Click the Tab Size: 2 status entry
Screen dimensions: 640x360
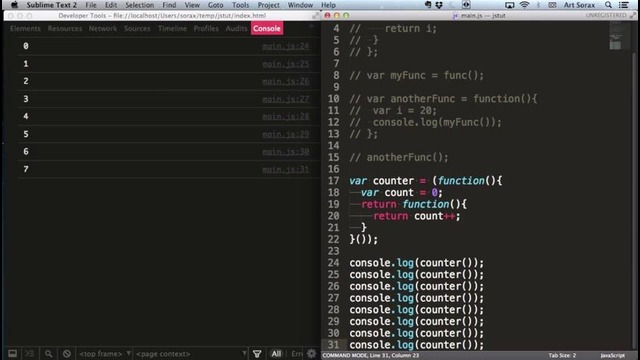click(x=562, y=355)
